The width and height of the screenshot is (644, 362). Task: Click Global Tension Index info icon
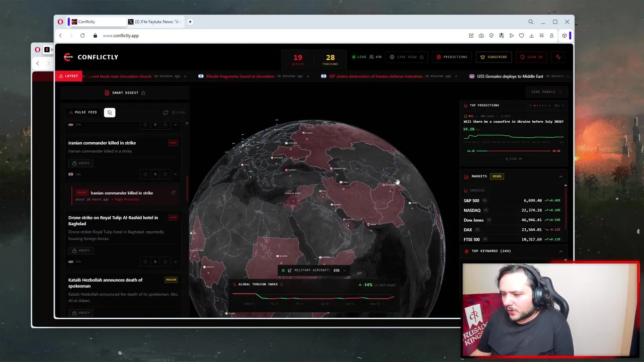coord(281,285)
